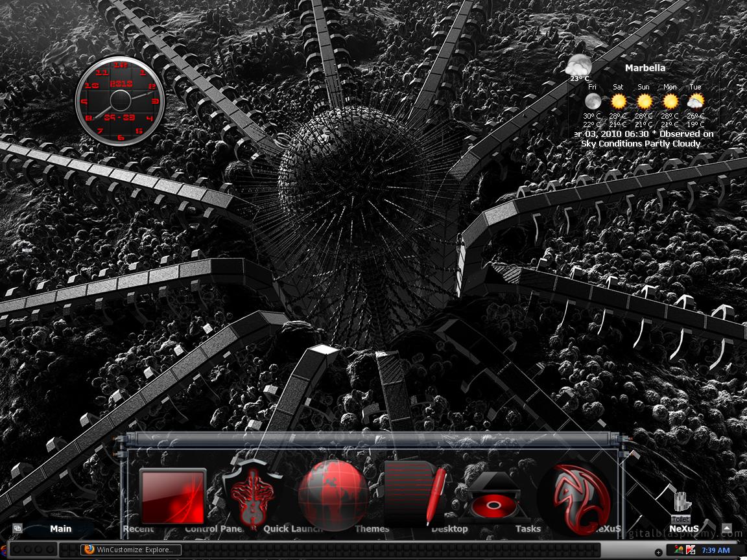Image resolution: width=747 pixels, height=560 pixels.
Task: Open the Quick Launch dock tab
Action: [x=292, y=529]
